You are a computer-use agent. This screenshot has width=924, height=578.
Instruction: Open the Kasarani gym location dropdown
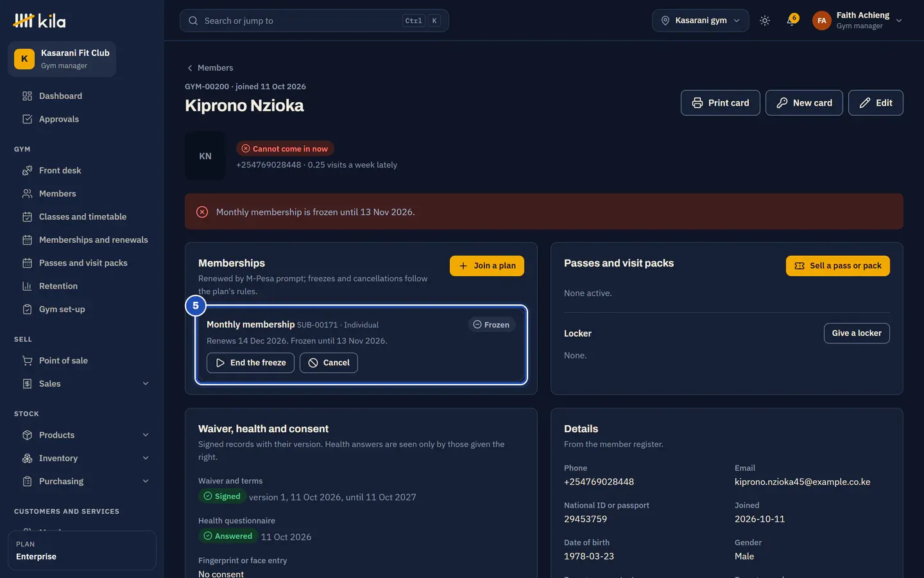[700, 21]
